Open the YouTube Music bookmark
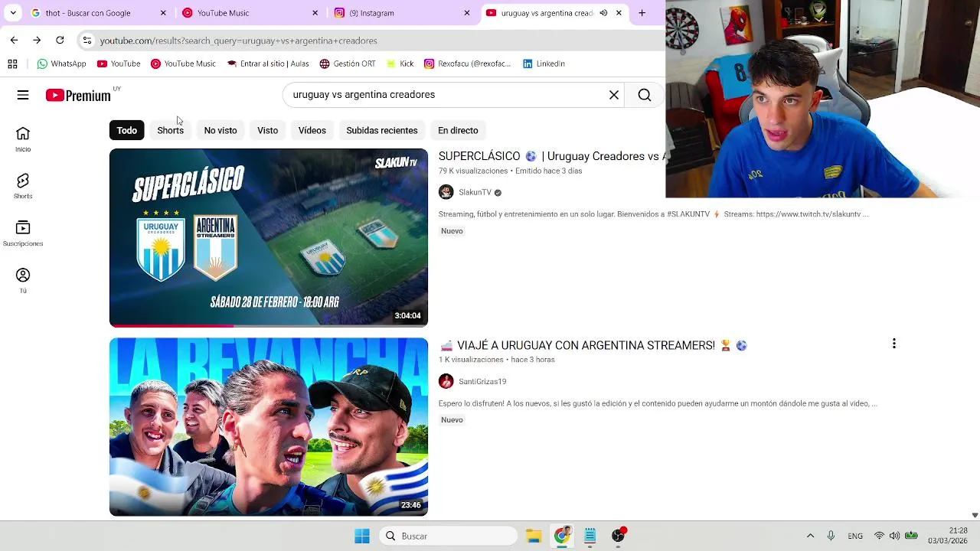This screenshot has height=551, width=980. tap(183, 64)
